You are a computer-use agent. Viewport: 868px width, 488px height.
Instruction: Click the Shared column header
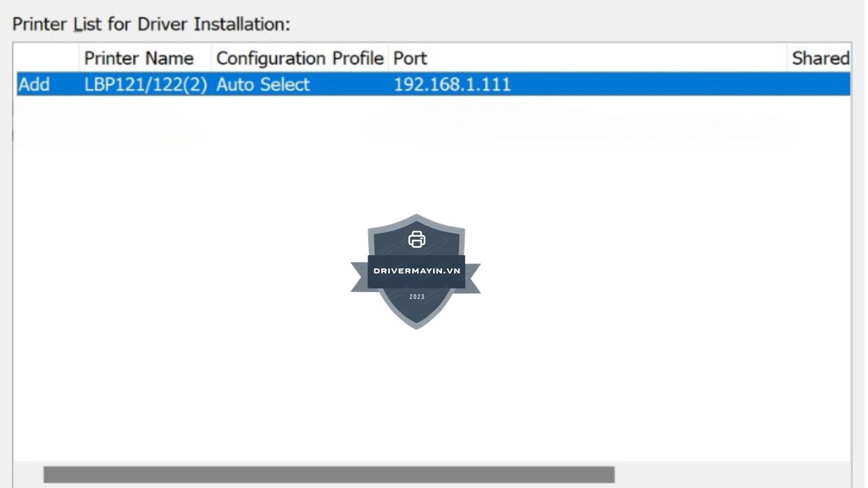point(820,58)
